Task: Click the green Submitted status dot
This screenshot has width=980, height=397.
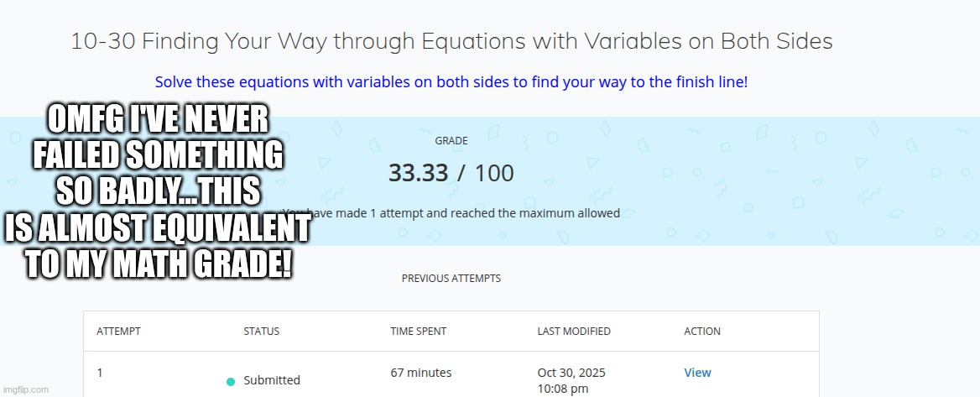Action: 231,381
